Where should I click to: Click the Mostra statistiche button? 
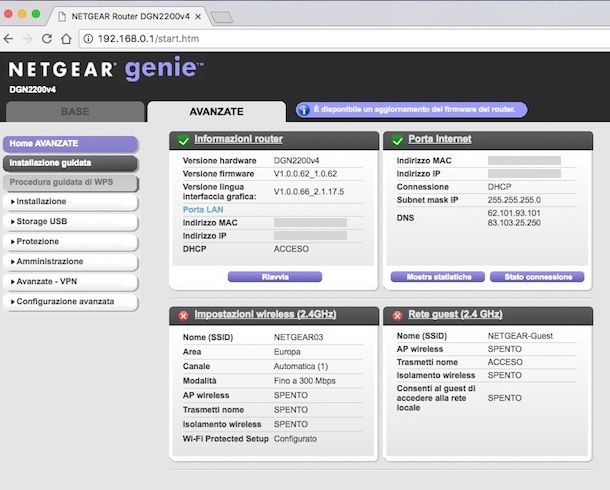(438, 277)
